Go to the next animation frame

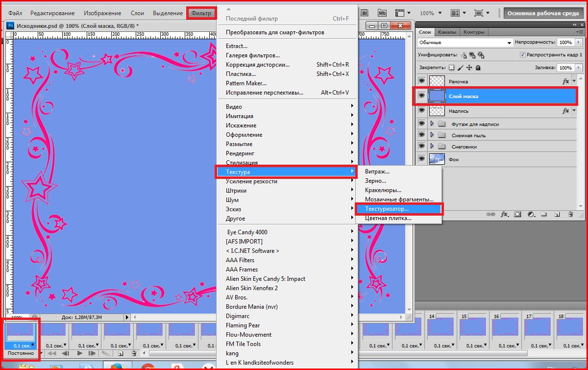coord(92,353)
